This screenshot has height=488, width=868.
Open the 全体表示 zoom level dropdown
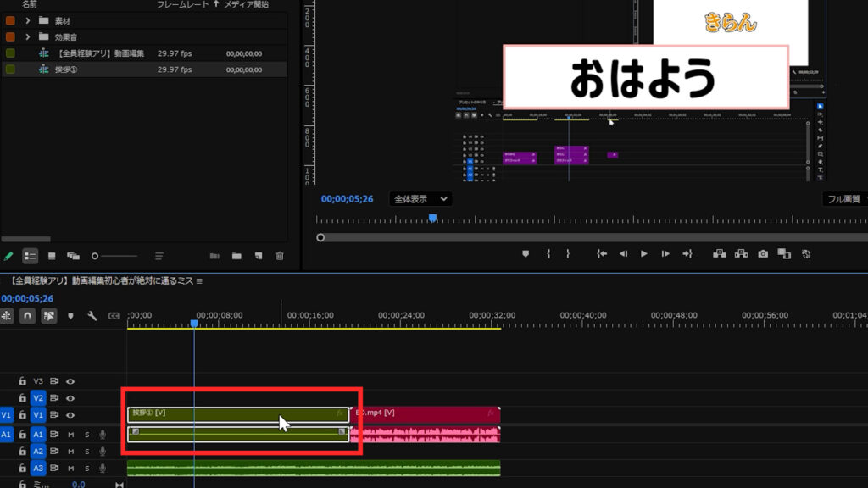[420, 198]
